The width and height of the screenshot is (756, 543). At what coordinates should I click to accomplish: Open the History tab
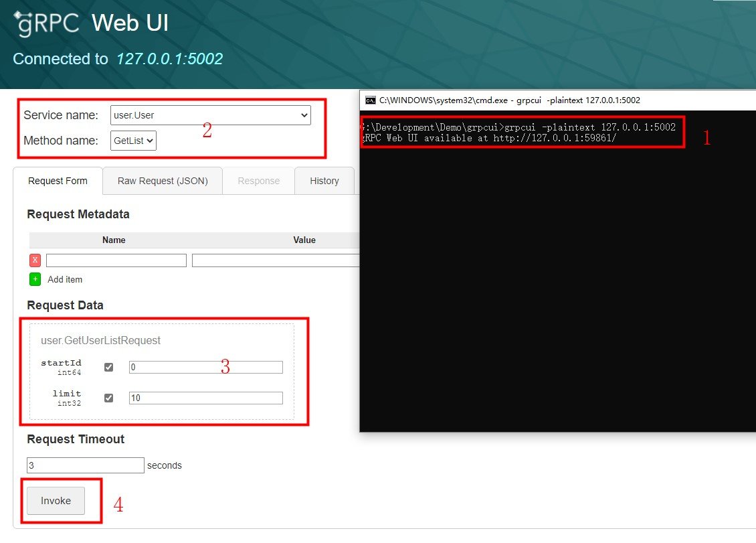point(324,181)
